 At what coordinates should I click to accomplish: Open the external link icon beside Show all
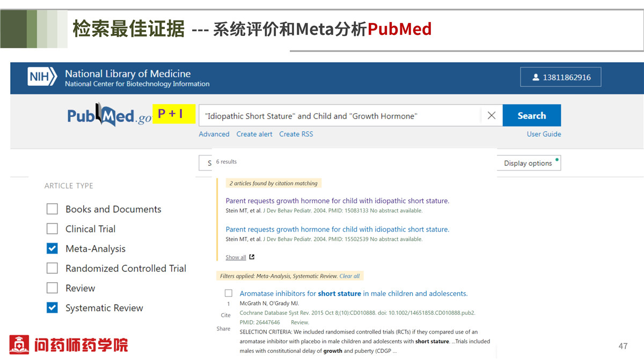(252, 257)
